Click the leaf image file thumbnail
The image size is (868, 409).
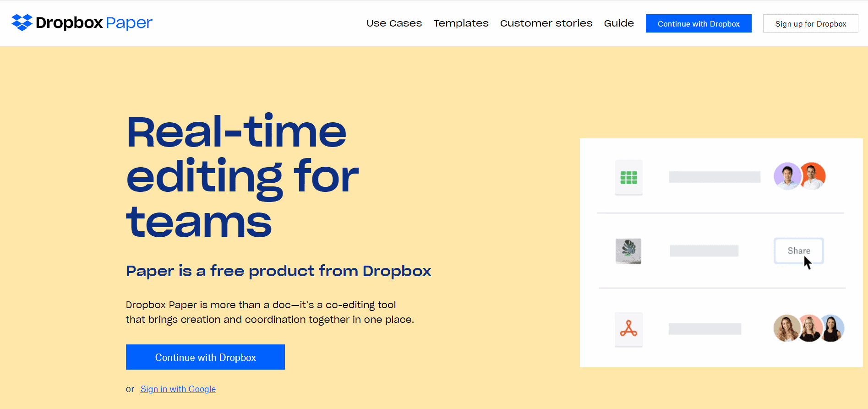click(x=628, y=251)
